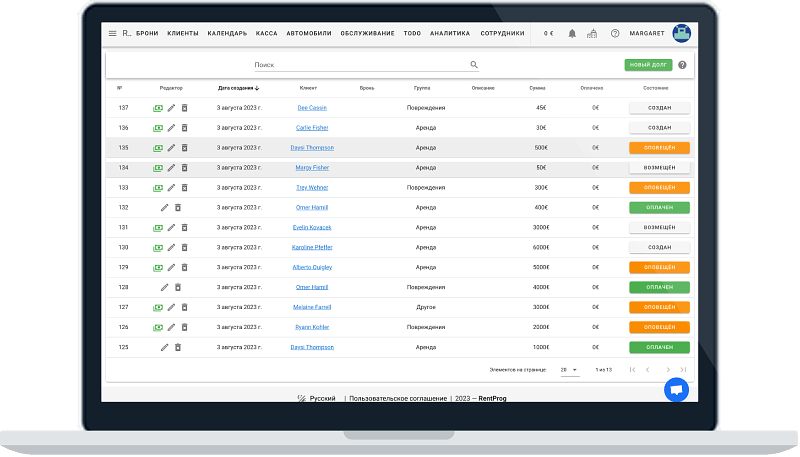Open the chat support bubble
The height and width of the screenshot is (457, 800).
[677, 390]
